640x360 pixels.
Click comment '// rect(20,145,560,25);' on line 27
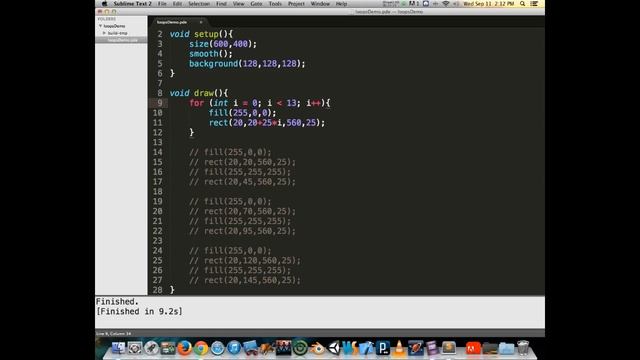pos(244,280)
